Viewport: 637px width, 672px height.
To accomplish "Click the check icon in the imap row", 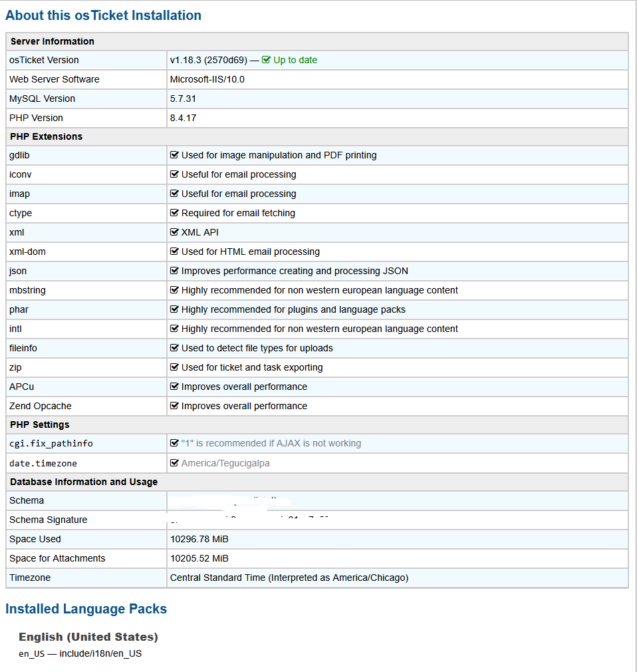I will [x=174, y=194].
